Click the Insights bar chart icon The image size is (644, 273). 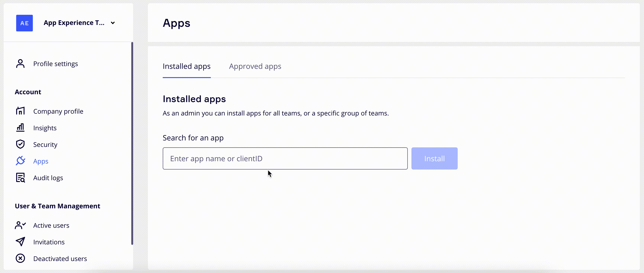20,128
